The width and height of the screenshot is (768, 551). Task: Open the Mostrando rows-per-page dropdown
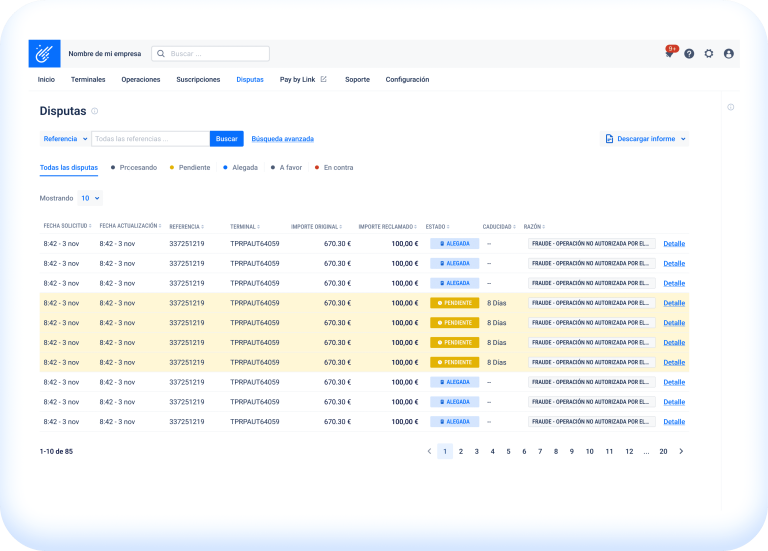90,198
